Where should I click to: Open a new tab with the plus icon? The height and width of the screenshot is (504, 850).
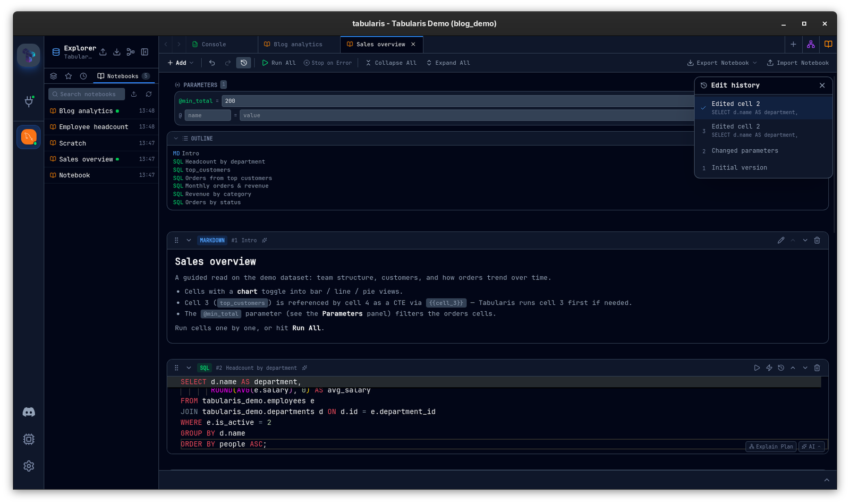click(793, 45)
